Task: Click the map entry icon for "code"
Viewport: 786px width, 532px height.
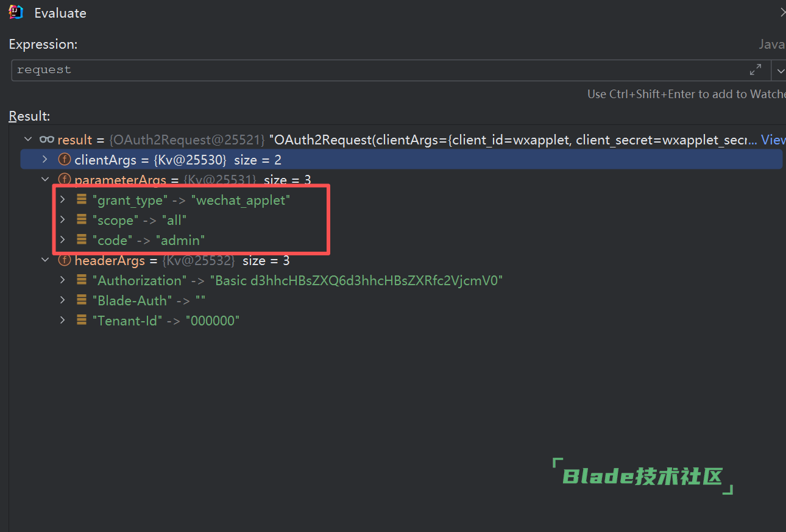Action: click(x=81, y=240)
